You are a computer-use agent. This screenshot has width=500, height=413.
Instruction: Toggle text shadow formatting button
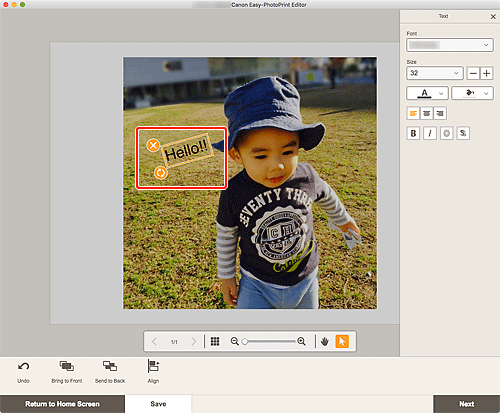pos(463,133)
